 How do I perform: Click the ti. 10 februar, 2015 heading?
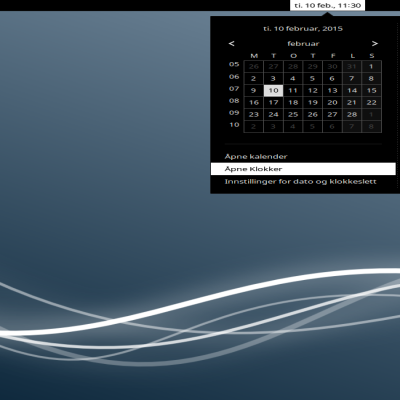coord(303,29)
